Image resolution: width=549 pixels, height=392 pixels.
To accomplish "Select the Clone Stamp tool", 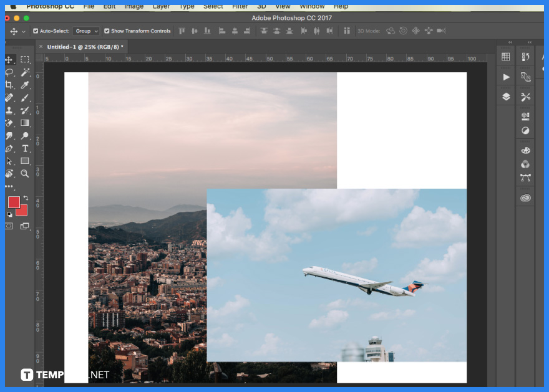I will 9,110.
